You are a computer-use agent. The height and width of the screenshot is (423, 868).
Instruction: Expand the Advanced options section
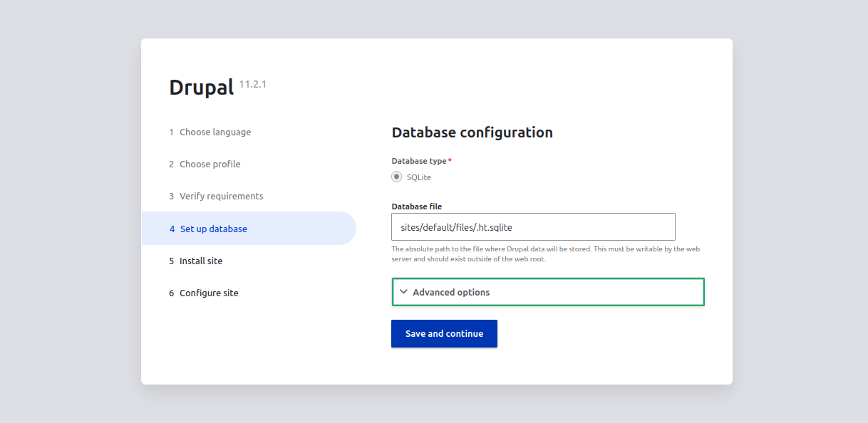tap(548, 292)
